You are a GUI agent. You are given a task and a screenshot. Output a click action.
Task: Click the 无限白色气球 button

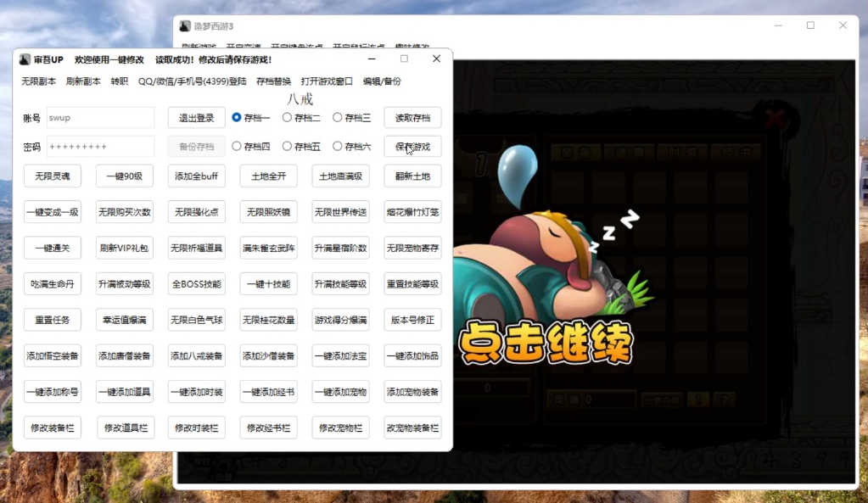click(197, 320)
